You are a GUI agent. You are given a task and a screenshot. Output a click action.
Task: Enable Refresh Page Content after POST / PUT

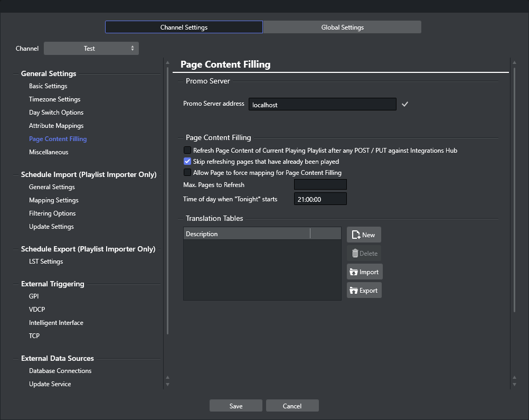187,151
